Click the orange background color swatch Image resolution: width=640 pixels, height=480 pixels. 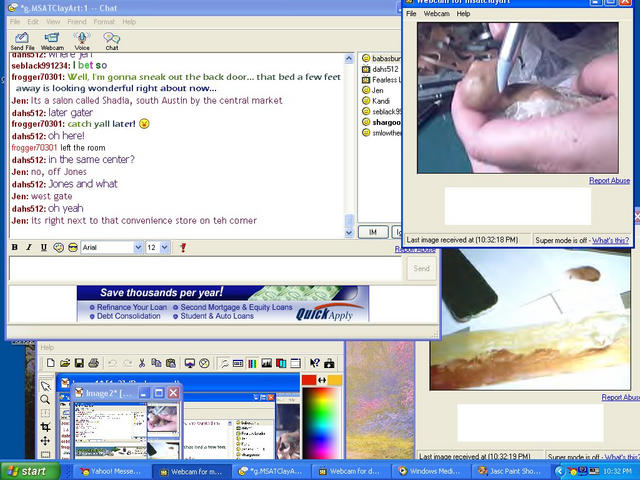tap(335, 380)
